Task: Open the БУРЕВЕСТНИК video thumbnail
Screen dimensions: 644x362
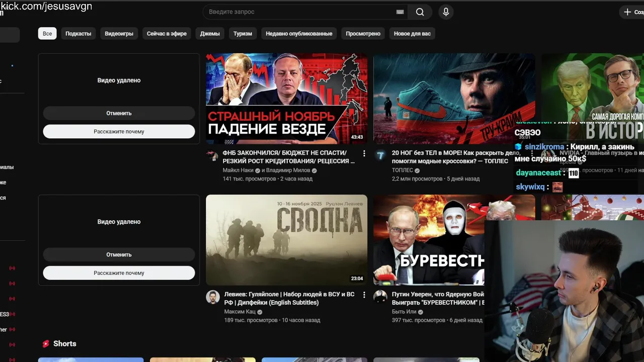Action: pyautogui.click(x=429, y=240)
